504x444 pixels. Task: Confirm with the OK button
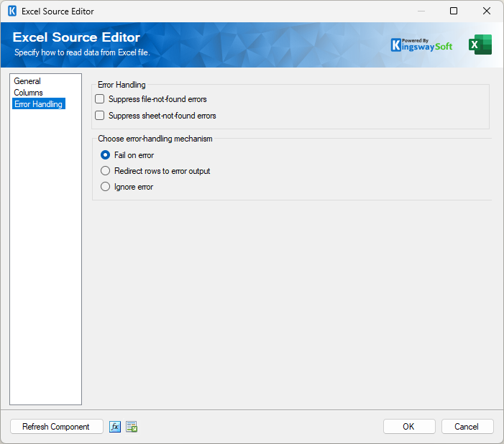click(408, 427)
